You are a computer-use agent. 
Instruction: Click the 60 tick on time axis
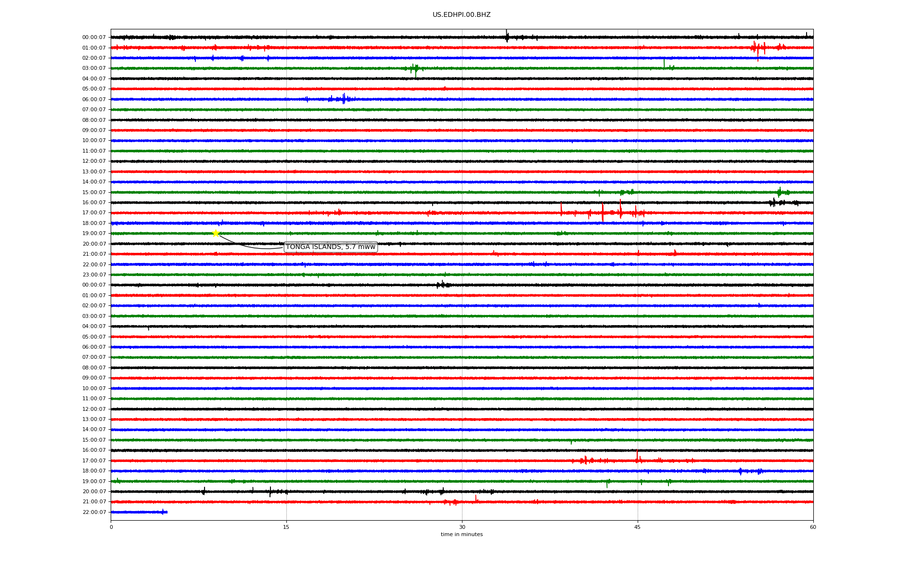[x=813, y=527]
